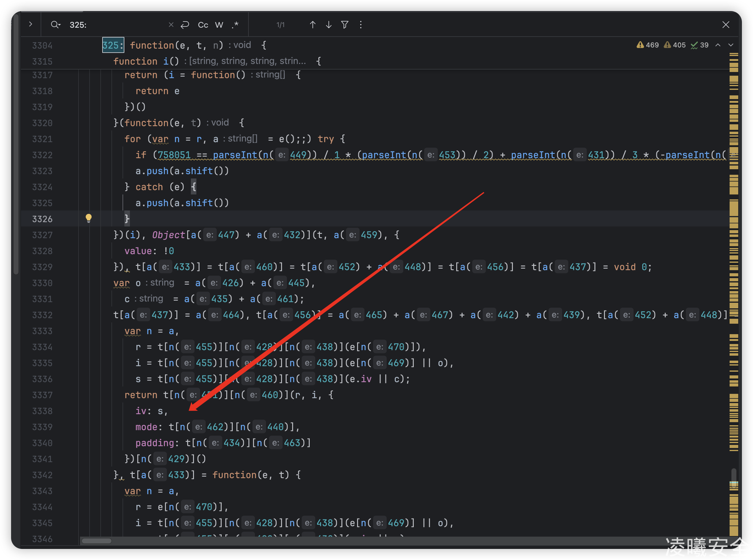The image size is (753, 560).
Task: Go to next occurrence arrow
Action: pos(328,25)
